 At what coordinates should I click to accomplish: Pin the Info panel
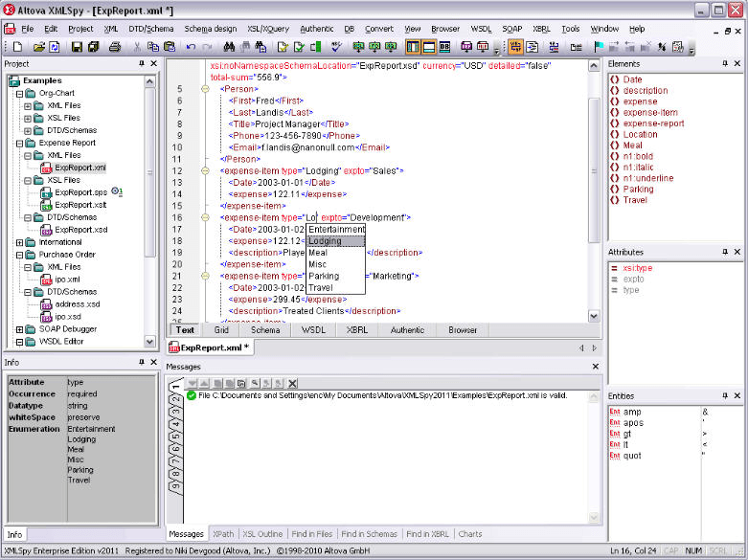click(142, 362)
